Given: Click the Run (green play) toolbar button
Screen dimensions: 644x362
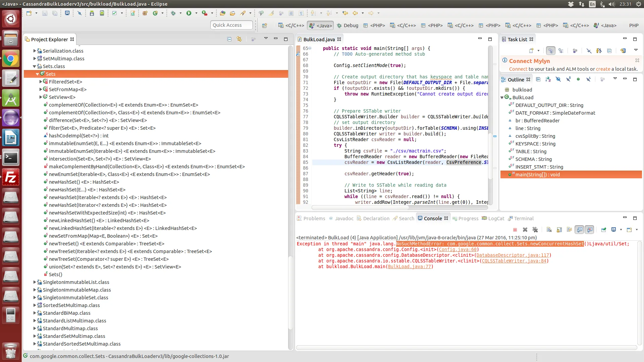Looking at the screenshot, I should click(189, 13).
